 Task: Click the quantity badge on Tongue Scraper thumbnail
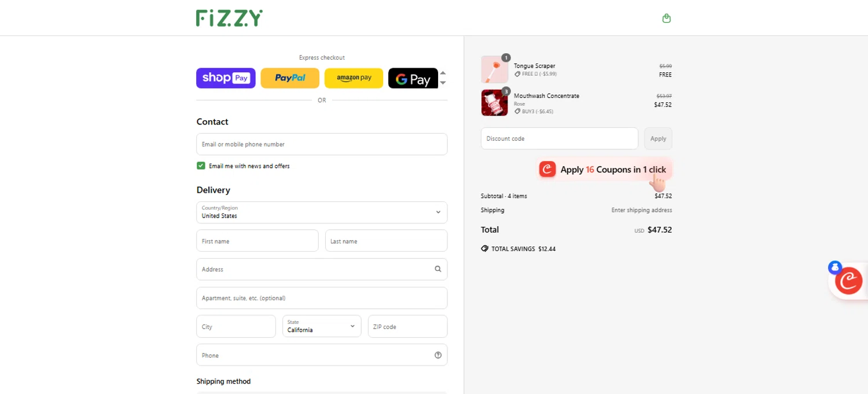coord(506,58)
